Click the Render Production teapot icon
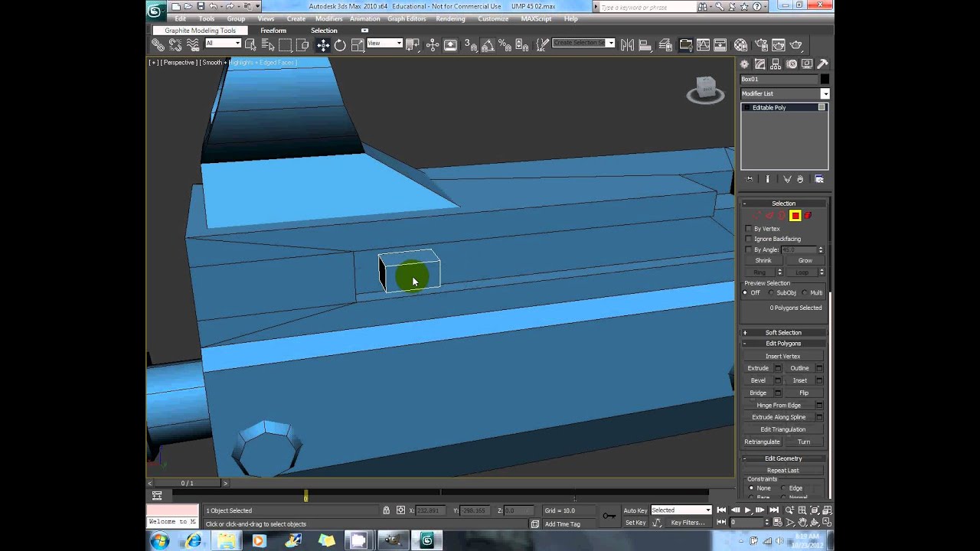 click(796, 45)
